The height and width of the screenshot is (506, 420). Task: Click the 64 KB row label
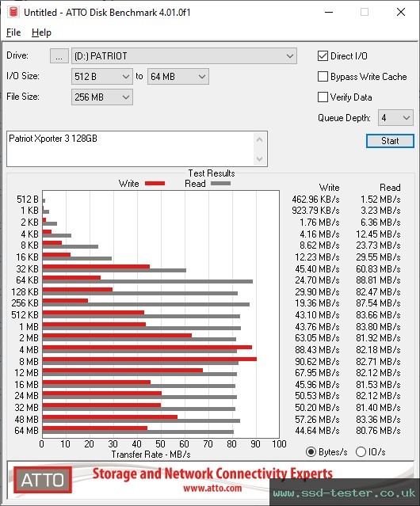(27, 280)
